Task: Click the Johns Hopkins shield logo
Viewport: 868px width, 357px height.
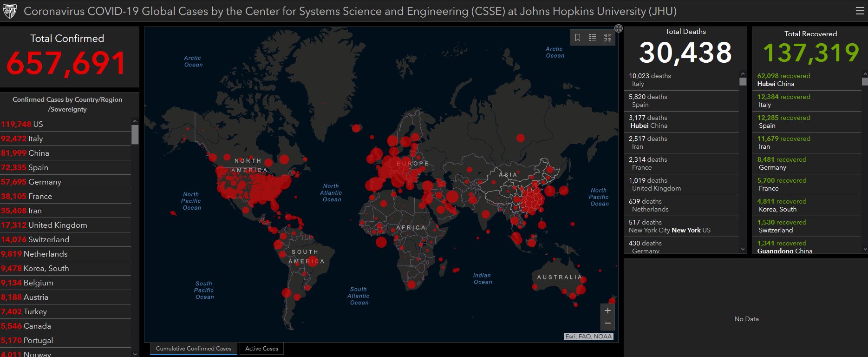Action: tap(10, 11)
